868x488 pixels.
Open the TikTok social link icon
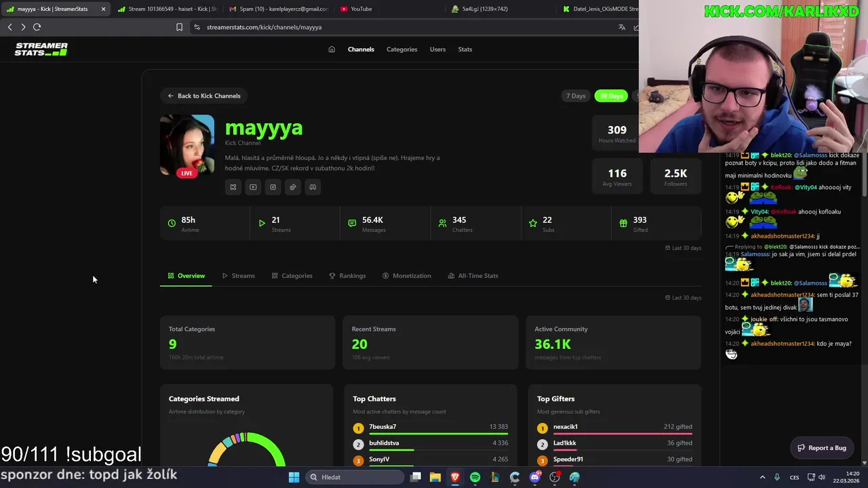coord(293,187)
